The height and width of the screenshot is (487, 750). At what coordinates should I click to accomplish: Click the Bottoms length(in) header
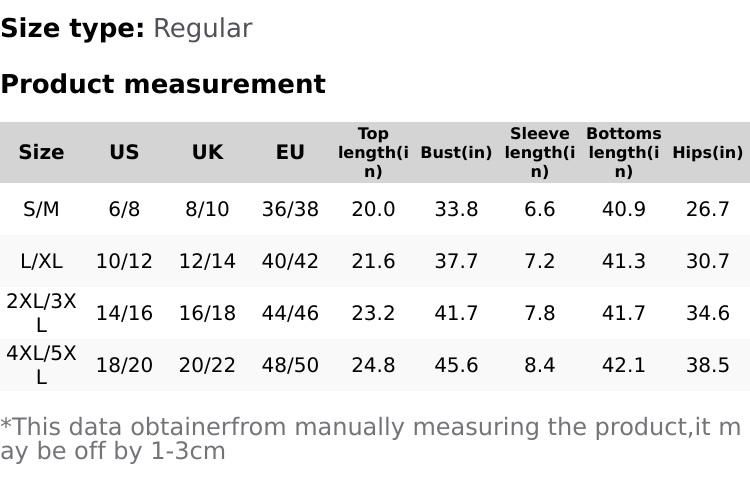(623, 152)
